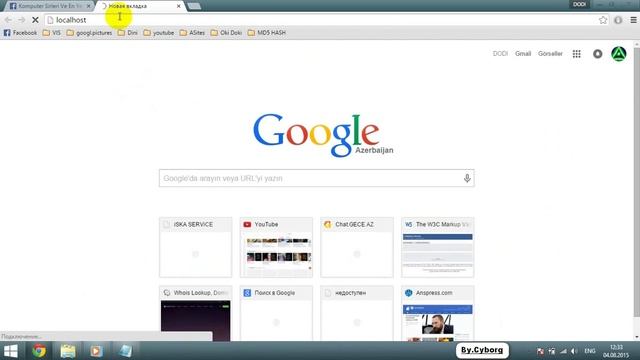
Task: Open the недоступен tile
Action: pos(357,313)
